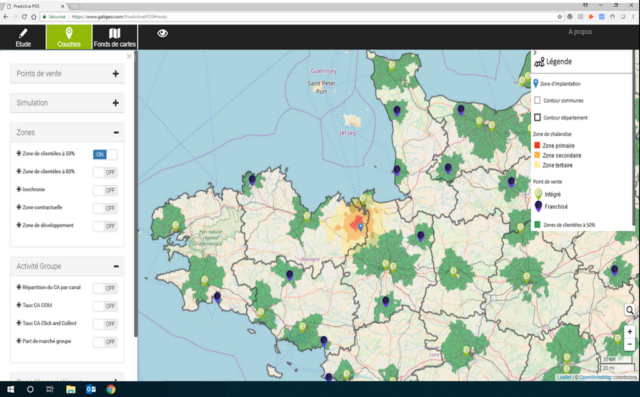Click the left panel vertical scrollbar
This screenshot has width=640, height=397.
(136, 194)
